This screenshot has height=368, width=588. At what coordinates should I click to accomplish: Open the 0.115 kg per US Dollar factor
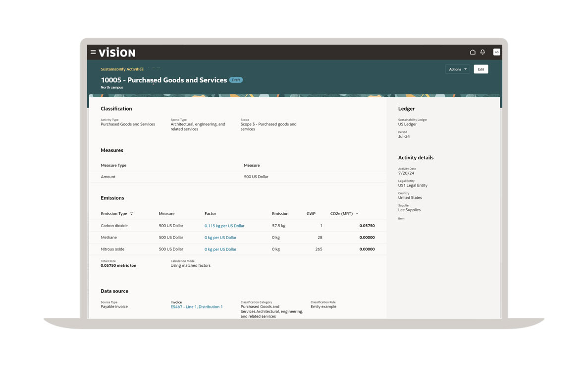(x=224, y=226)
